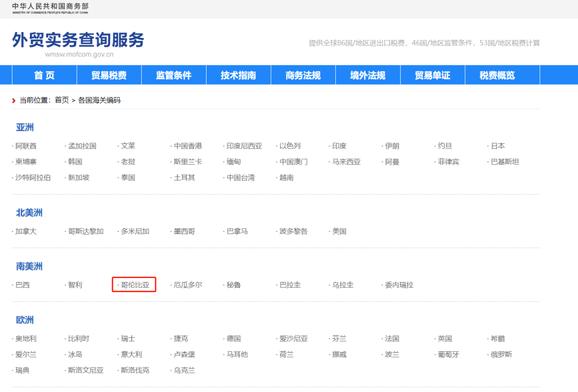
Task: Open the highlighted 哥伦比亚 link
Action: tap(135, 285)
